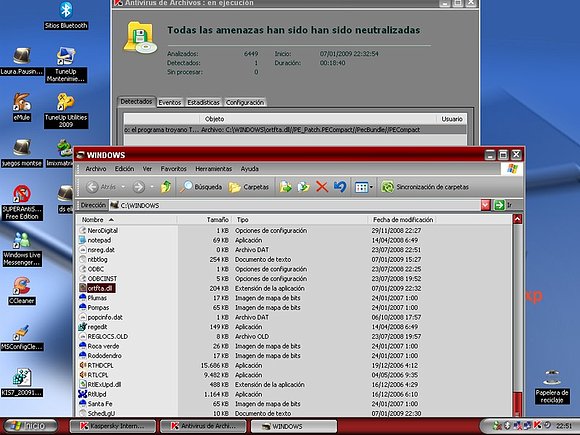Open the eMule desktop shortcut
Viewport: 580px width, 435px height.
22,107
